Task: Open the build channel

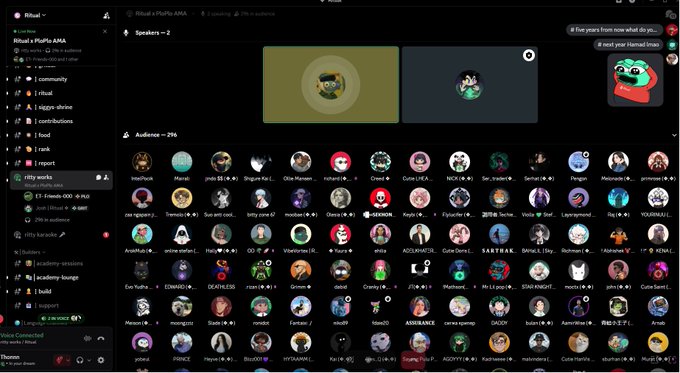Action: [60, 291]
